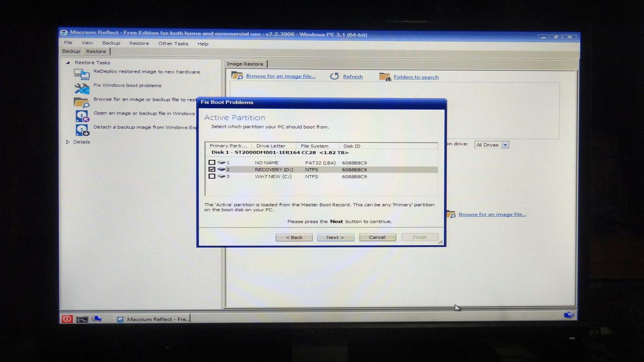
Task: Click the Fix Windows boot problems wrench icon
Action: pyautogui.click(x=82, y=88)
